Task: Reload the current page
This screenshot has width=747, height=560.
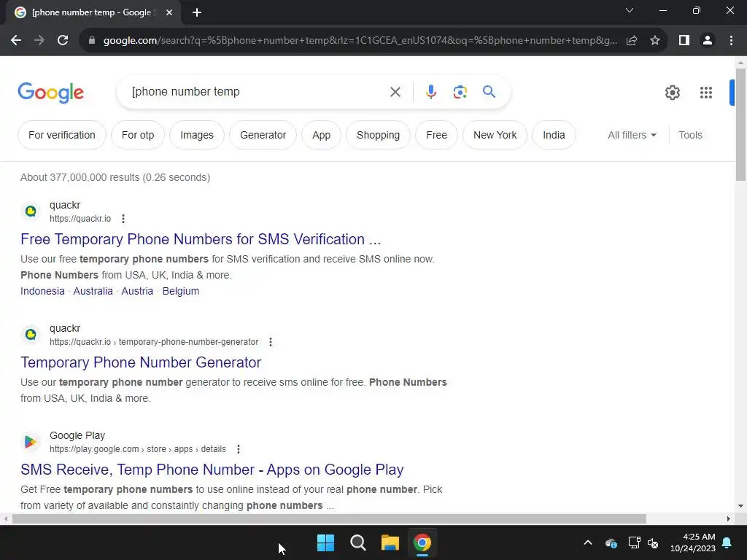Action: pos(63,41)
